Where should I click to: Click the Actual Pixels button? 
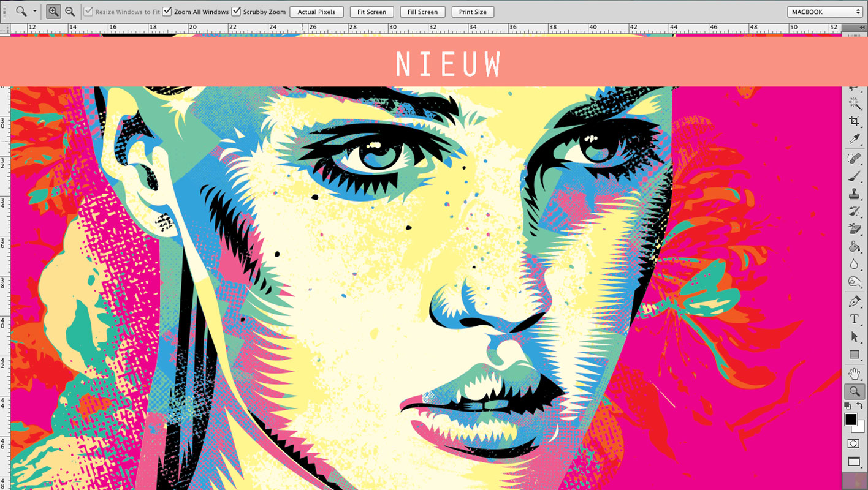pyautogui.click(x=316, y=12)
